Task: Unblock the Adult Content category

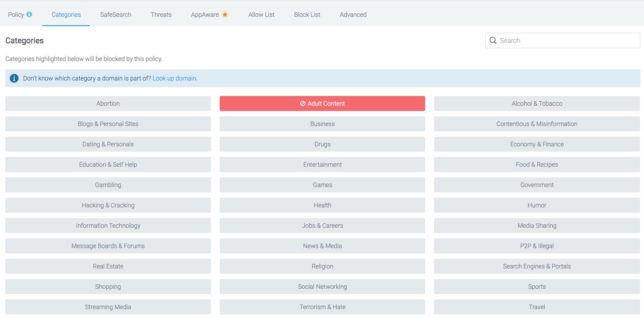Action: [322, 103]
